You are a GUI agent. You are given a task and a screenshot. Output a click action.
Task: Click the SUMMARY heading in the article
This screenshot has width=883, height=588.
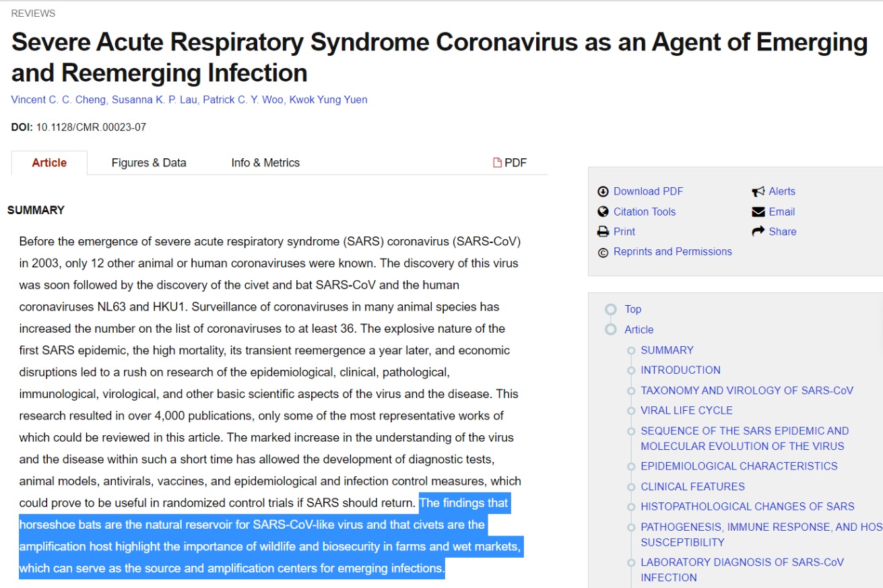[36, 210]
